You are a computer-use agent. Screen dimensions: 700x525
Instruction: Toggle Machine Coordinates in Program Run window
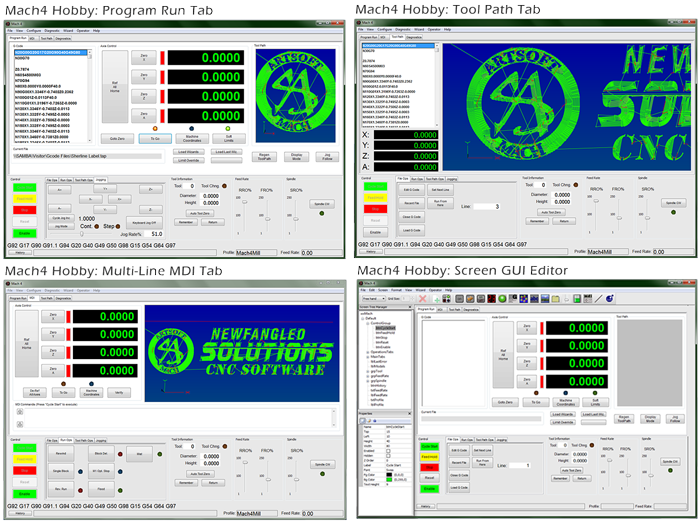click(x=192, y=138)
